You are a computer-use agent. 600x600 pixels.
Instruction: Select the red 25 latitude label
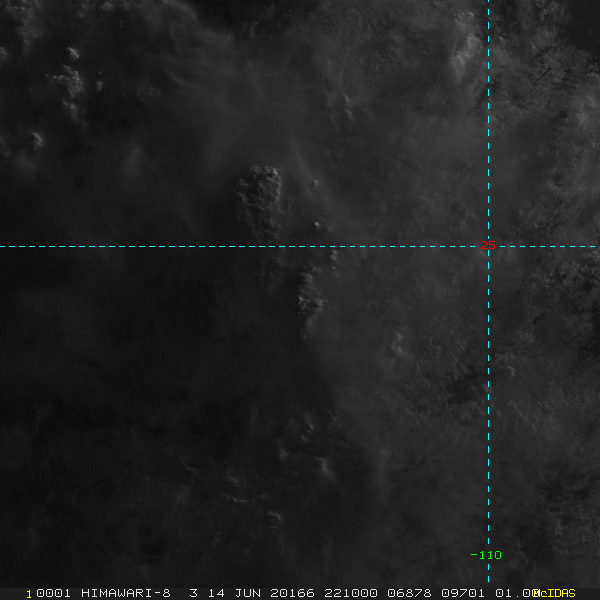tap(488, 245)
